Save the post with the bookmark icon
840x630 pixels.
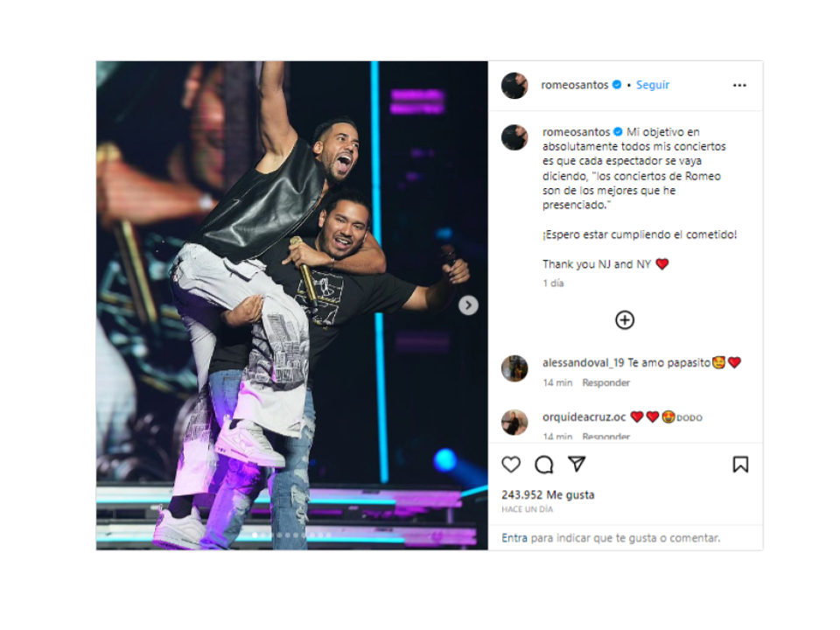pyautogui.click(x=740, y=464)
